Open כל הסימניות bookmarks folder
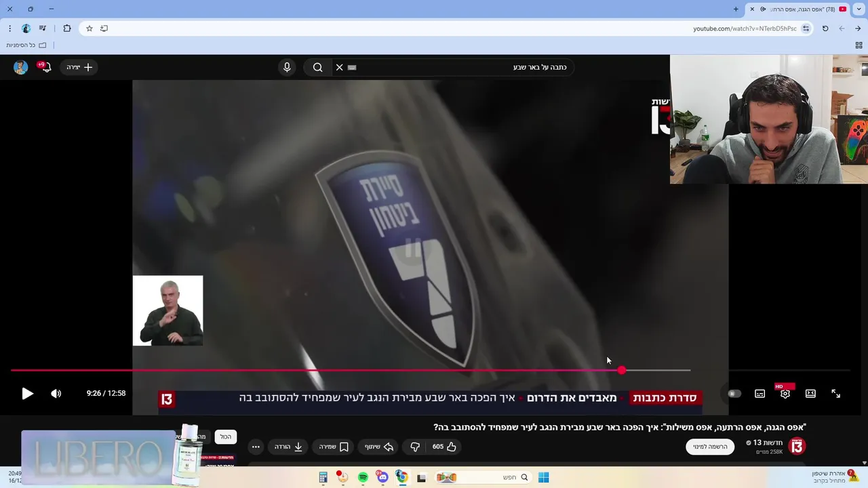Screen dimensions: 868x488 26,45
